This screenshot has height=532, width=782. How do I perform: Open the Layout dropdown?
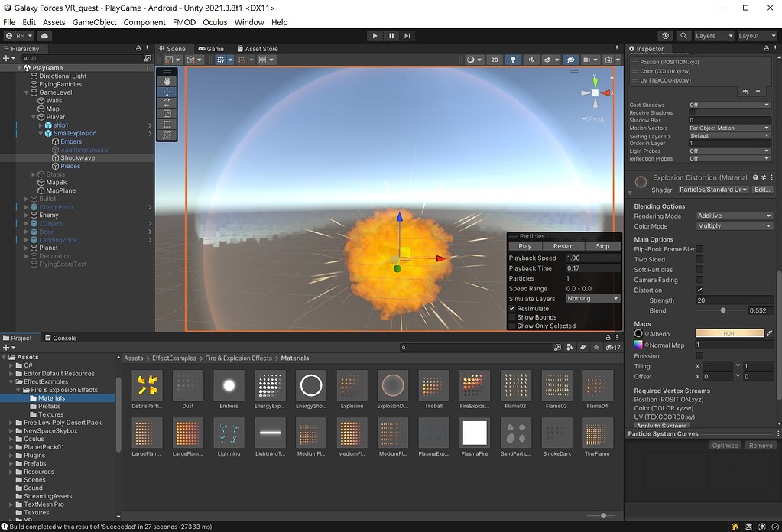[757, 36]
